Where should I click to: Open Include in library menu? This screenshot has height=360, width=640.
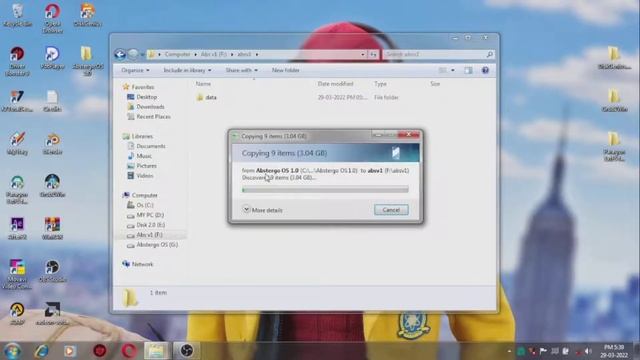187,70
